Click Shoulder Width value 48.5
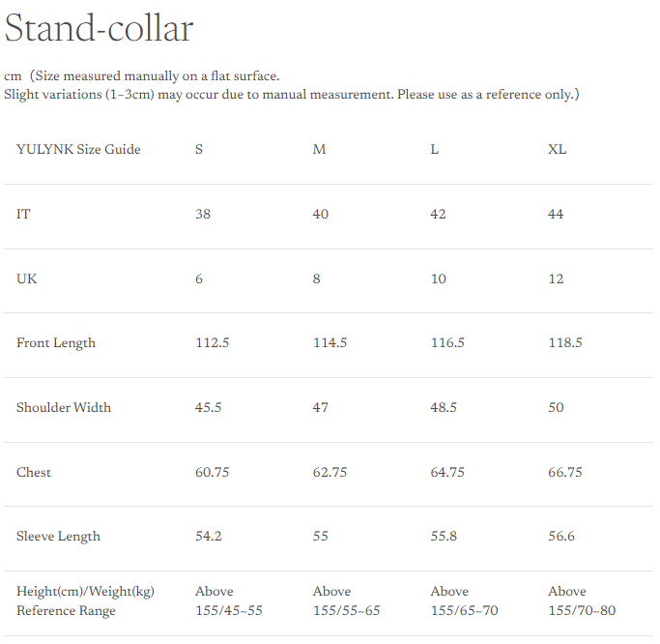Image resolution: width=660 pixels, height=644 pixels. click(444, 407)
